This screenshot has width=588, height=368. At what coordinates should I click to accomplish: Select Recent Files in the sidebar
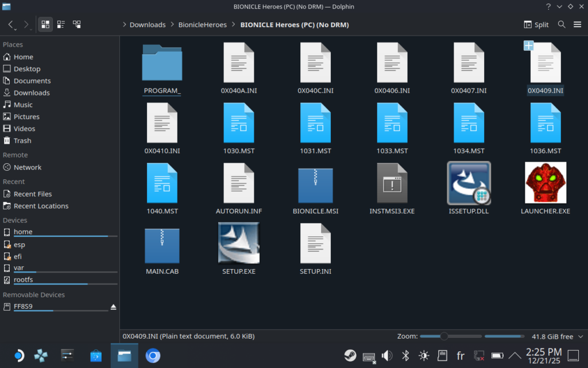click(x=33, y=194)
